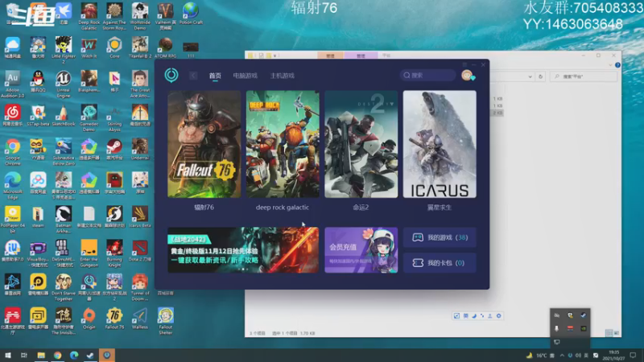Open Google Chrome desktop shortcut

tap(12, 152)
